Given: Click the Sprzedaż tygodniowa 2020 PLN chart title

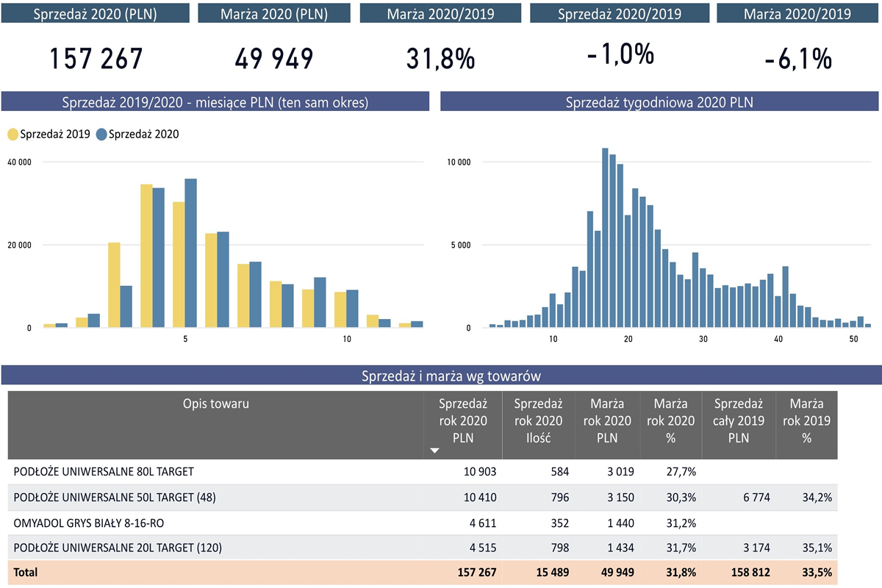Looking at the screenshot, I should point(659,102).
